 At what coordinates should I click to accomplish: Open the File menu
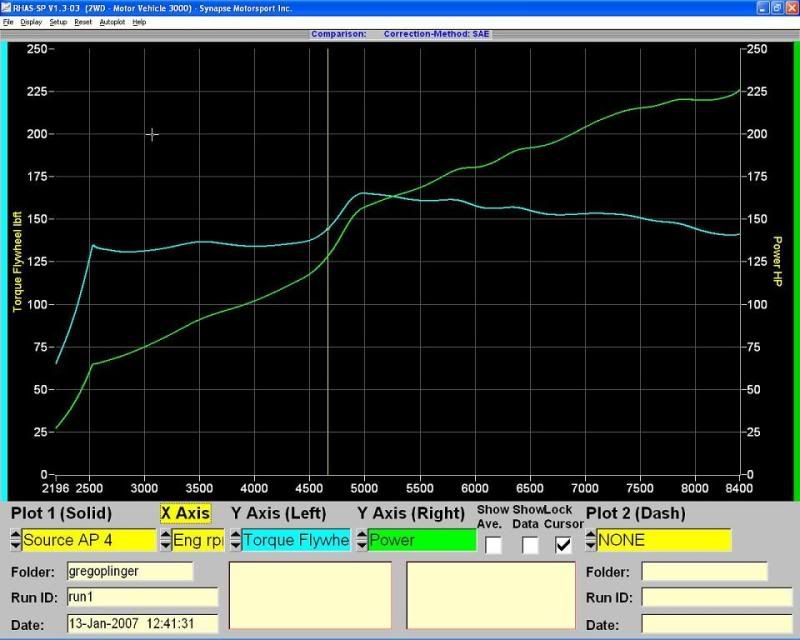click(x=9, y=21)
